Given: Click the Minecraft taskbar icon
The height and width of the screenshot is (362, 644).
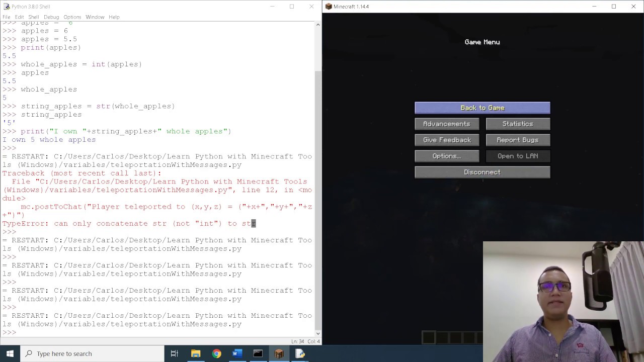Looking at the screenshot, I should [279, 353].
